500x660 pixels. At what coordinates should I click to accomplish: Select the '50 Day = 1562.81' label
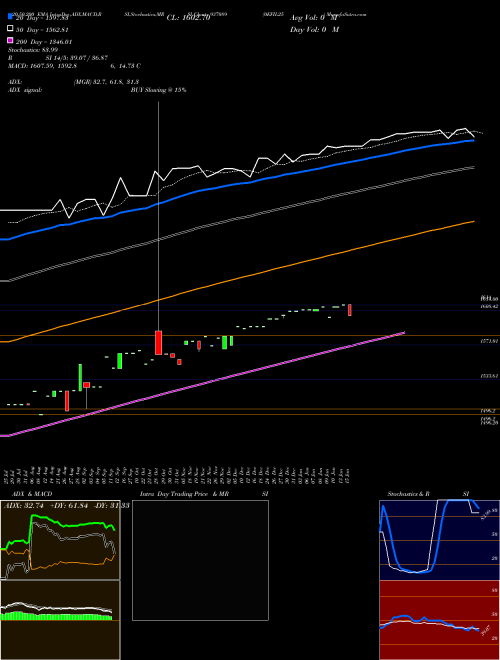pyautogui.click(x=42, y=30)
